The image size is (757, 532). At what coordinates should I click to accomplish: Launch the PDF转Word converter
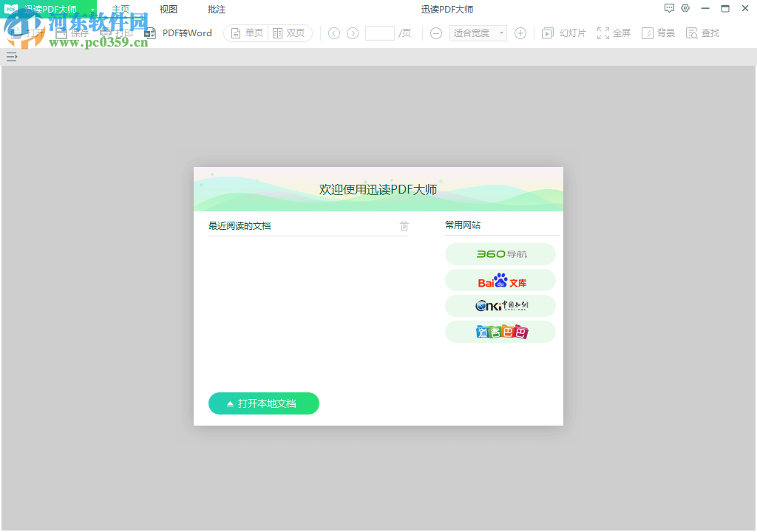[178, 33]
